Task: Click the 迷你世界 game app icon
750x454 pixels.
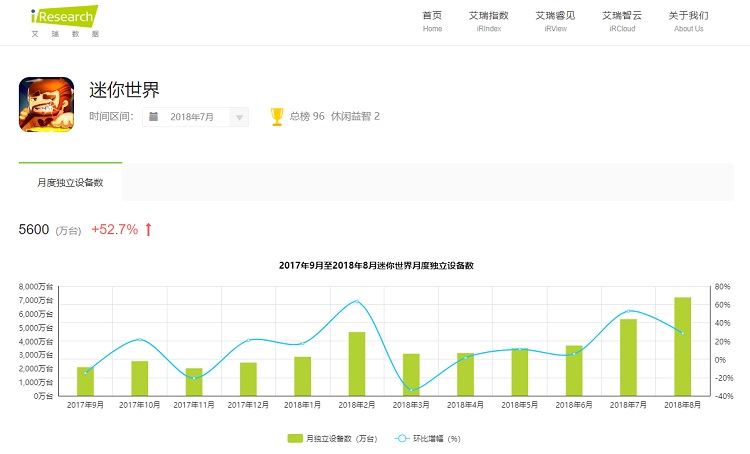Action: (x=46, y=104)
